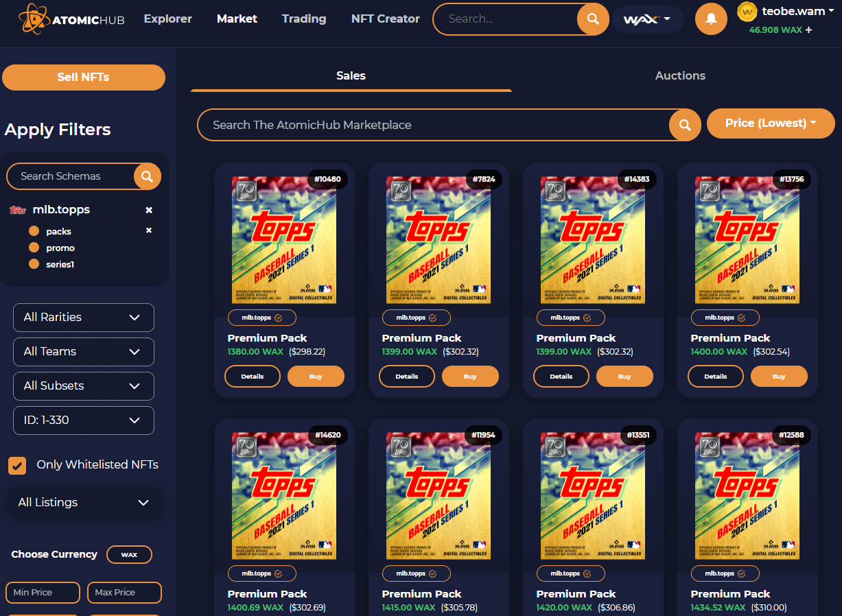Focus the Max Price field

click(x=124, y=593)
